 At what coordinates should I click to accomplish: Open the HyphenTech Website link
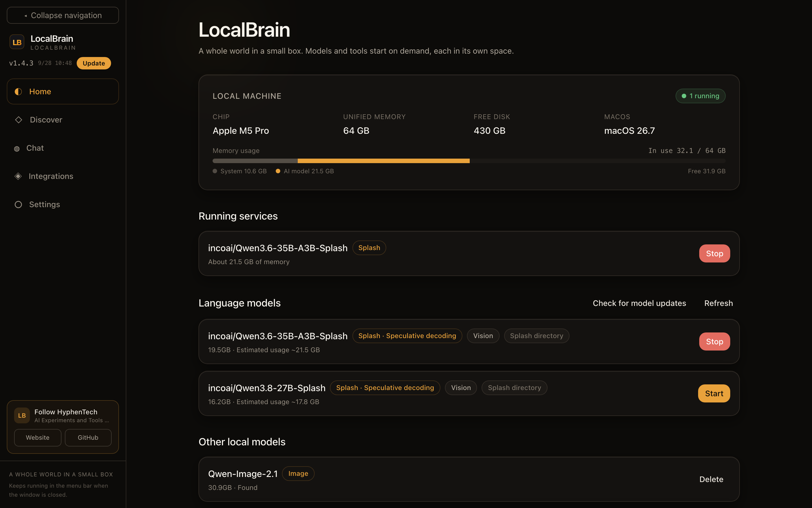click(37, 437)
